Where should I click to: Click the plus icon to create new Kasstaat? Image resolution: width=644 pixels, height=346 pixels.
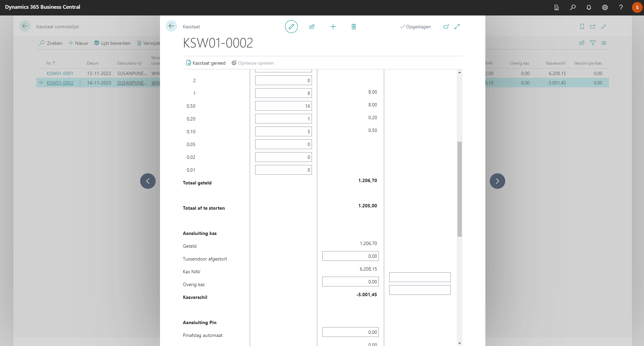333,27
